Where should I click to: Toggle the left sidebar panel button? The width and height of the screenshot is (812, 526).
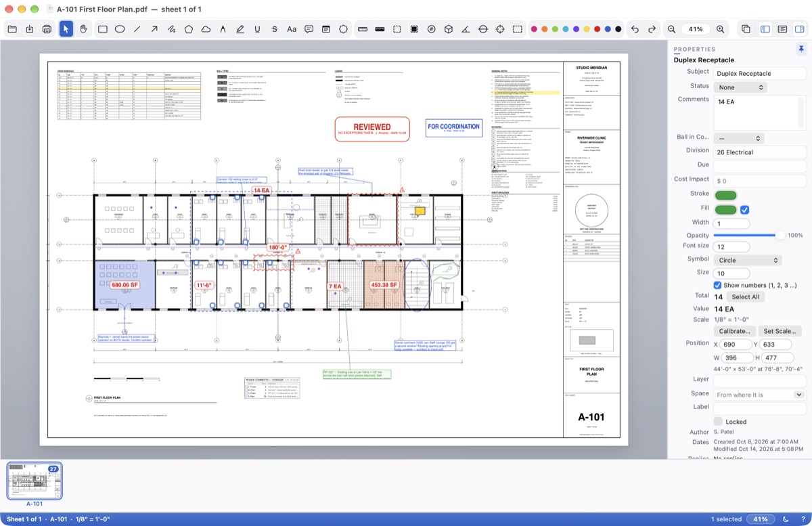pos(765,29)
